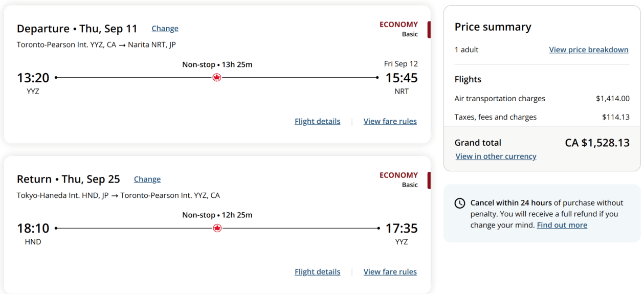
Task: Find out more about 24-hour cancellation
Action: [x=562, y=225]
